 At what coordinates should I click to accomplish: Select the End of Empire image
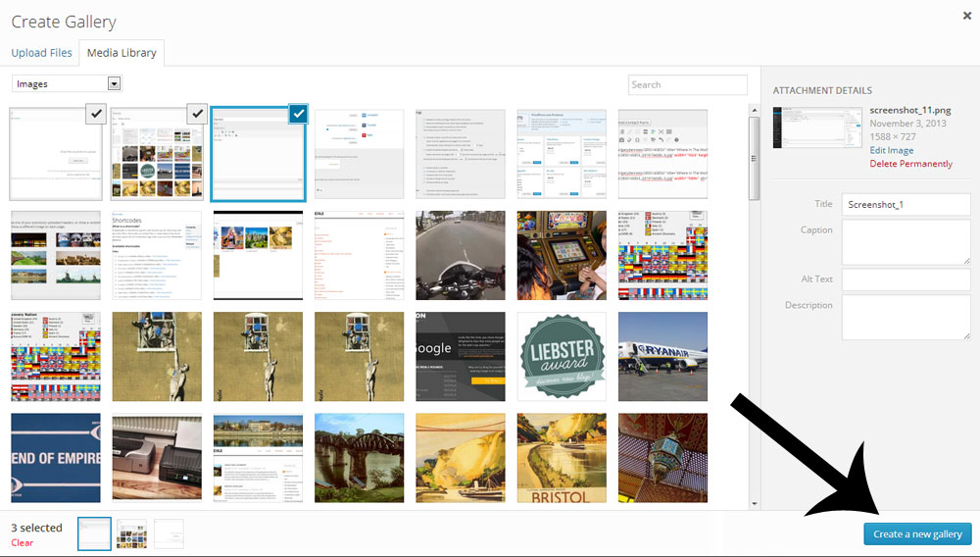56,458
